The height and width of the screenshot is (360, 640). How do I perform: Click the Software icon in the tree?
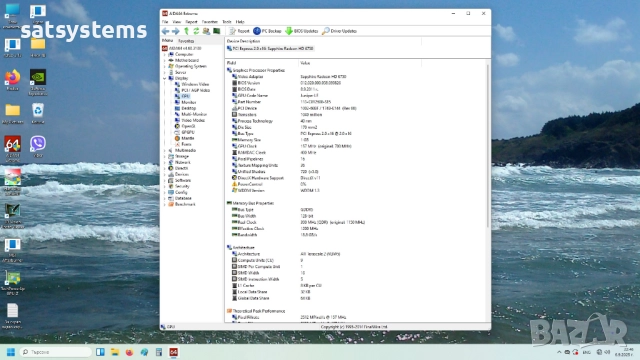[x=171, y=180]
